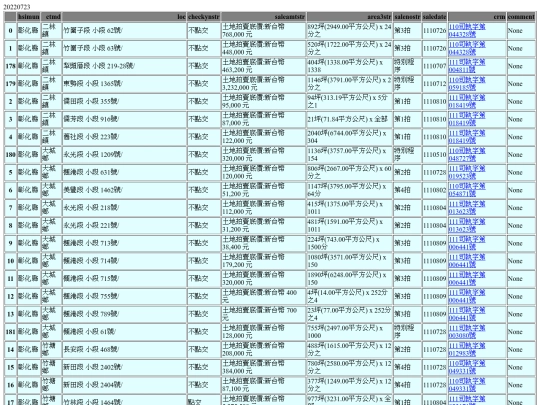Select the loc cell ending in 小段 219-28號

(x=124, y=66)
